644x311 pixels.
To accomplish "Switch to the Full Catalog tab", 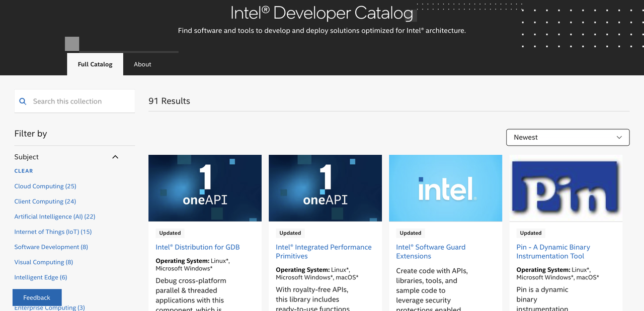I will pyautogui.click(x=95, y=64).
